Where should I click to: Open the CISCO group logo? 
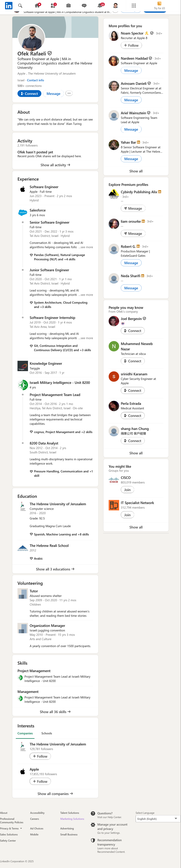114,480
